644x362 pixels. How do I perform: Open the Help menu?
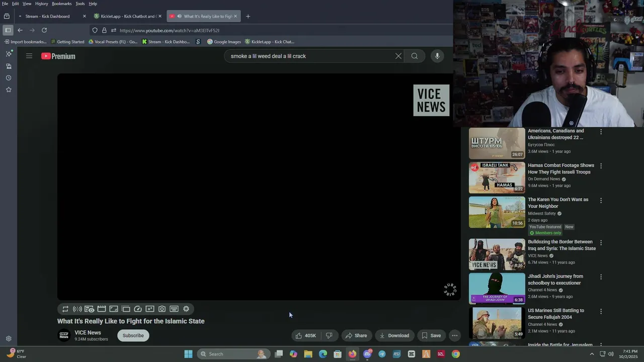coord(93,4)
